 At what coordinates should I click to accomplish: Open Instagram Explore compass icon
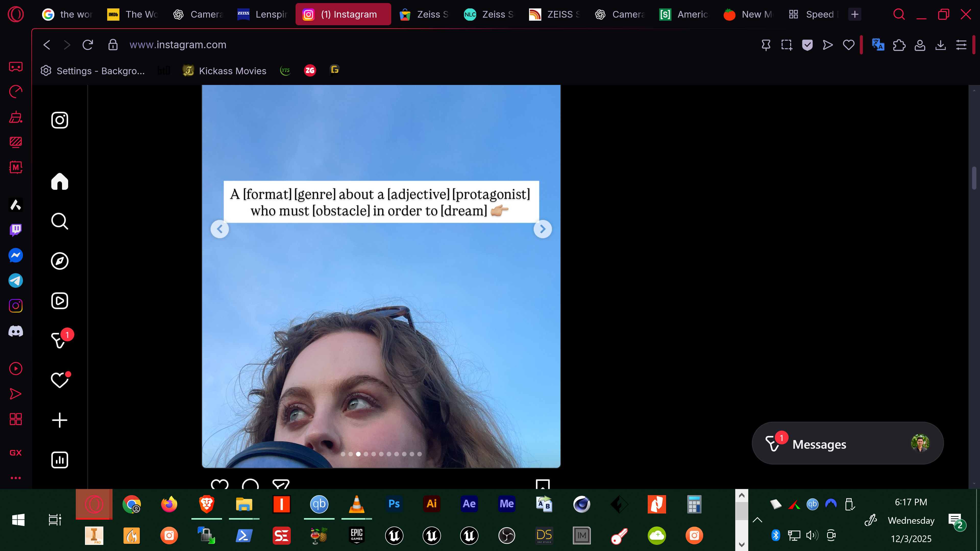tap(60, 261)
